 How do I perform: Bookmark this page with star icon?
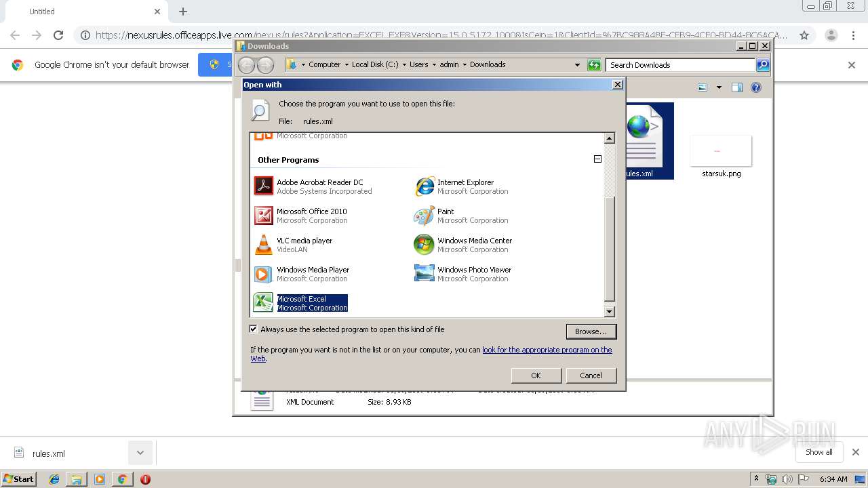point(804,35)
